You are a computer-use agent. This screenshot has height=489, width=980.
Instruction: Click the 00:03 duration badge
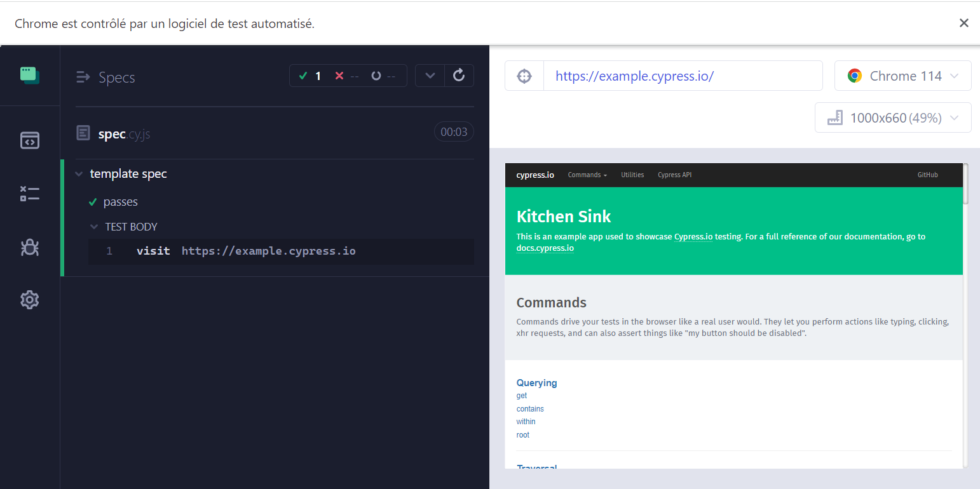tap(454, 132)
